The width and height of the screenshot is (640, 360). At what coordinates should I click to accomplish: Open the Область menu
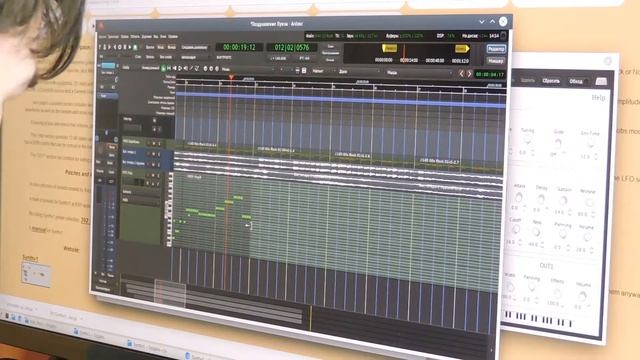[x=135, y=36]
